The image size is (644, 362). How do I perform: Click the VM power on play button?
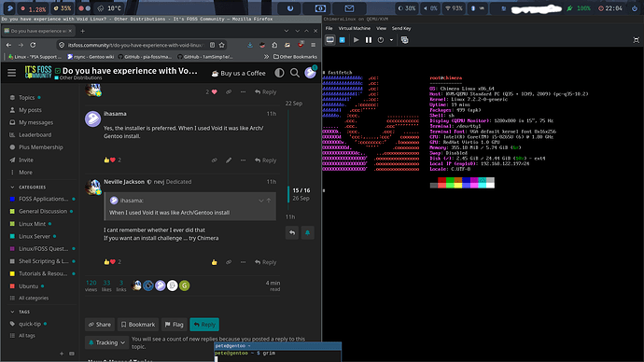[x=357, y=40]
